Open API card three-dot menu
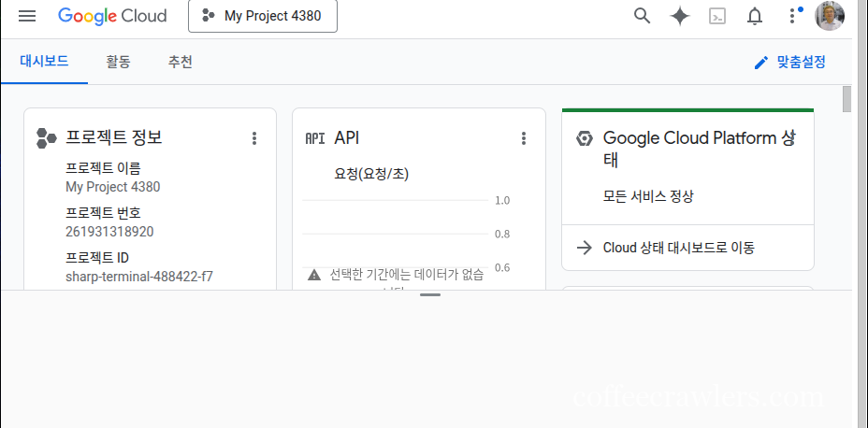 (x=523, y=138)
